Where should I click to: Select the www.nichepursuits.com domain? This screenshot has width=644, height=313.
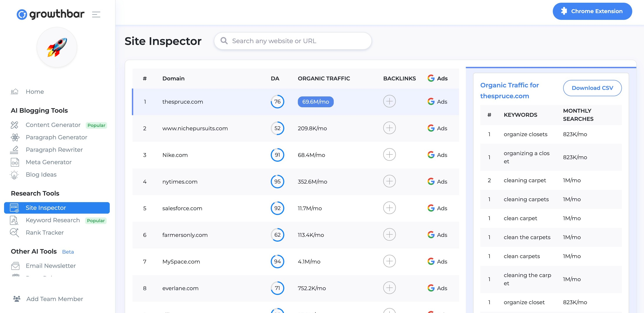click(x=195, y=128)
